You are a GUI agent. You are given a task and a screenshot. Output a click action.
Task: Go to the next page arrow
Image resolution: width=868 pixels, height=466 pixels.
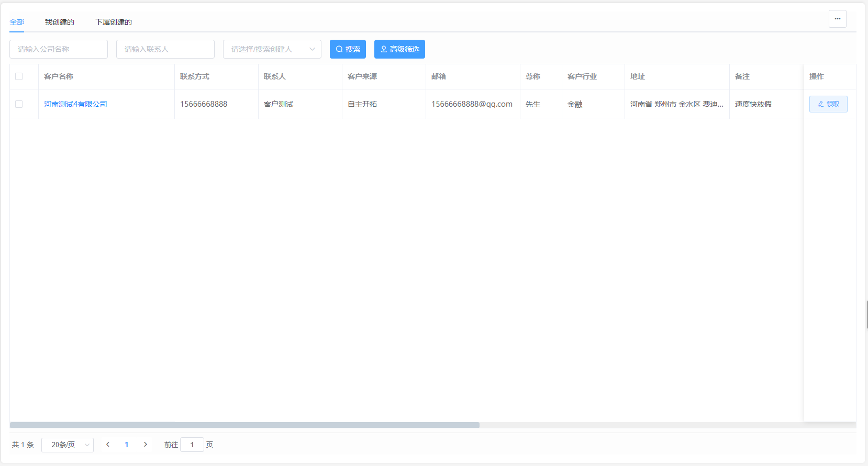click(146, 445)
